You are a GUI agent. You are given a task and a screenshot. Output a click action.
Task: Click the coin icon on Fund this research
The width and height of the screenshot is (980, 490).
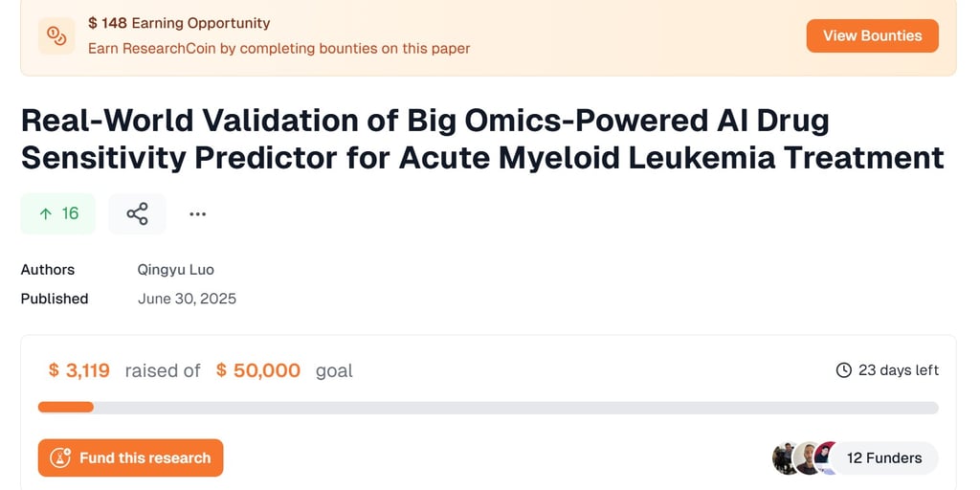(60, 458)
